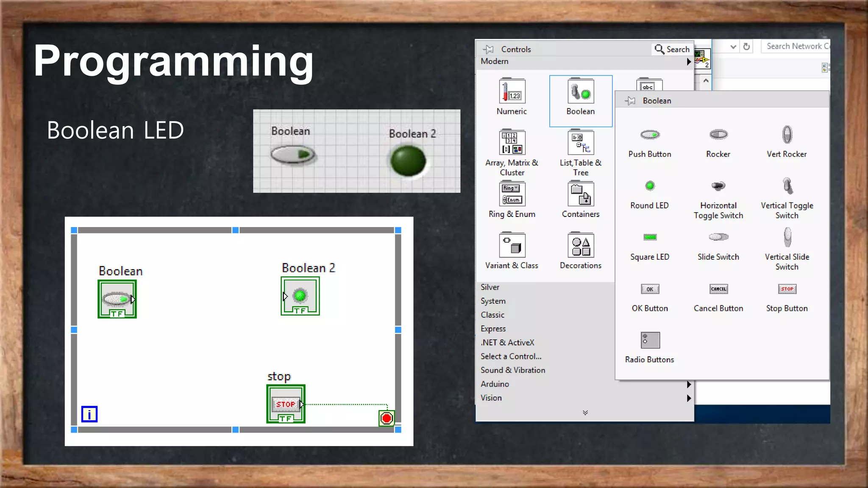Select the Vertical Toggle Switch
This screenshot has height=488, width=868.
tap(787, 199)
